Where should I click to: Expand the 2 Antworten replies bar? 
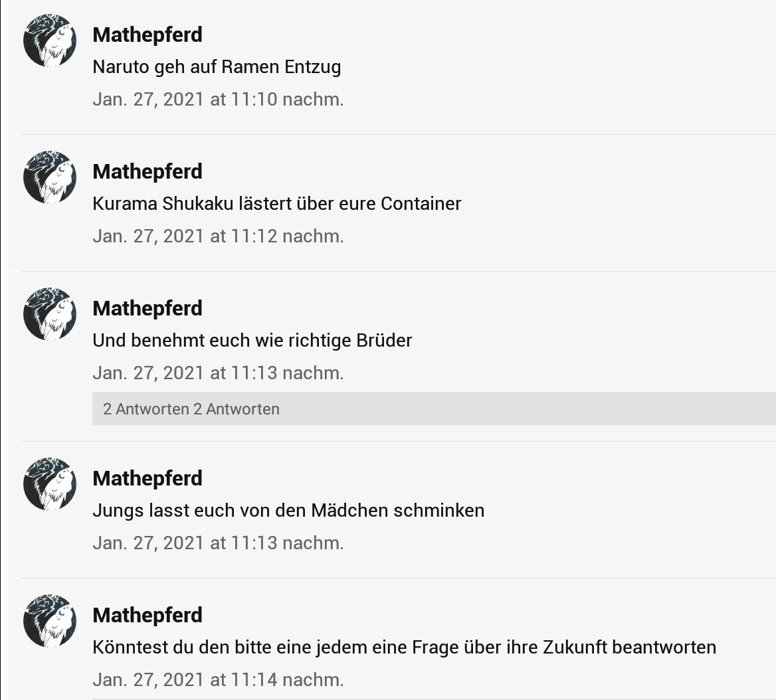[434, 408]
